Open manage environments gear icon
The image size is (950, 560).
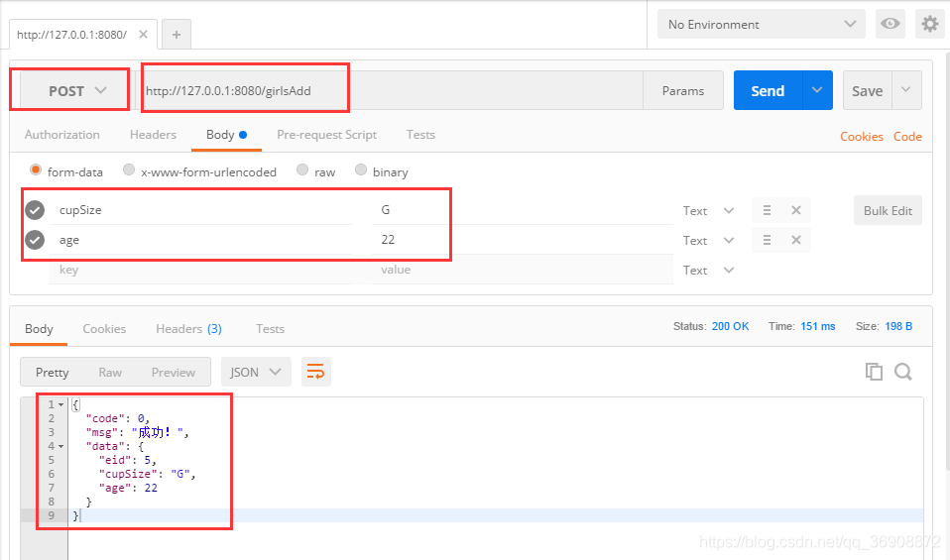coord(929,24)
